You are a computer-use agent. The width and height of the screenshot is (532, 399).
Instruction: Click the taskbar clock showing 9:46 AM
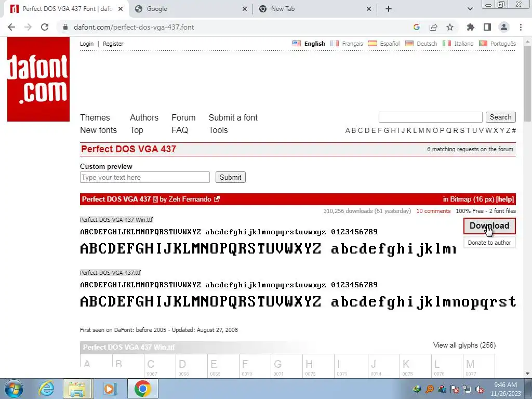click(x=505, y=389)
